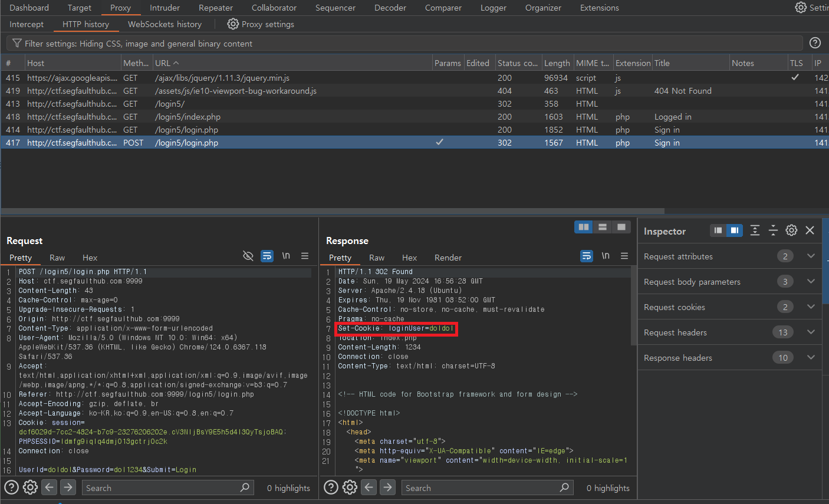The height and width of the screenshot is (504, 829).
Task: Click the read-only eye icon above the Request
Action: (x=248, y=256)
